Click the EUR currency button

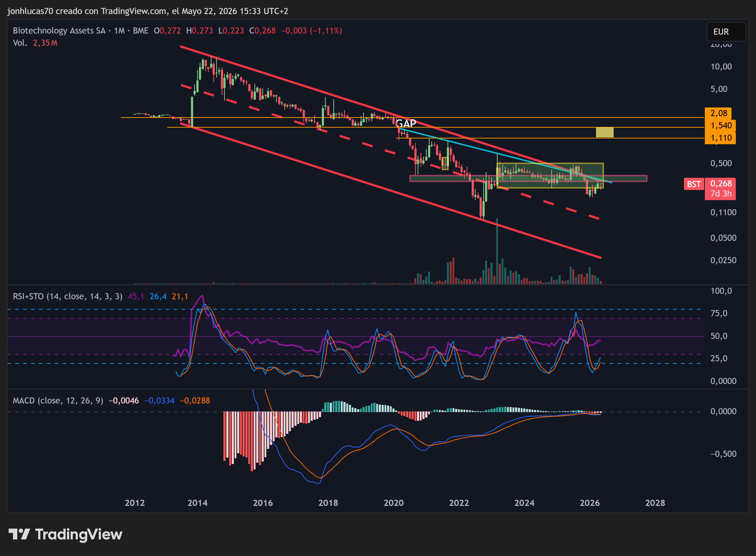pyautogui.click(x=726, y=32)
